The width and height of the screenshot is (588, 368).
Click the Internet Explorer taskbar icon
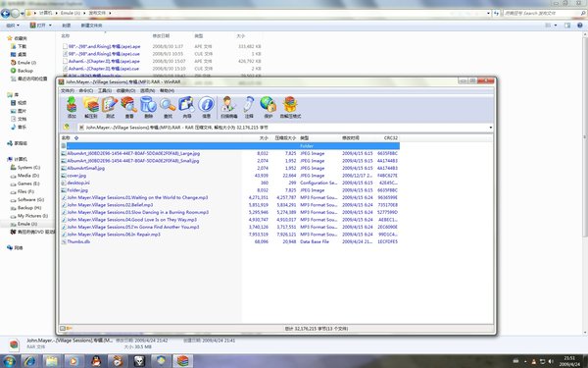(x=30, y=361)
